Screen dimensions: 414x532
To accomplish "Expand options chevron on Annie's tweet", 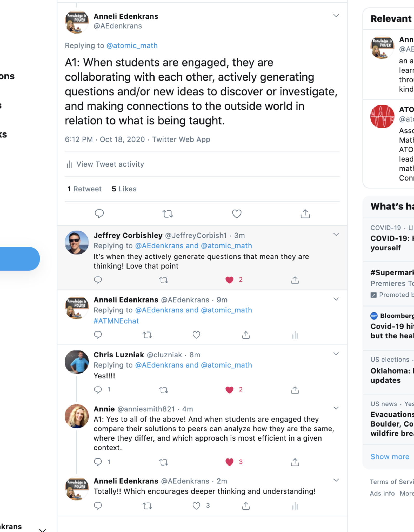I will (336, 408).
